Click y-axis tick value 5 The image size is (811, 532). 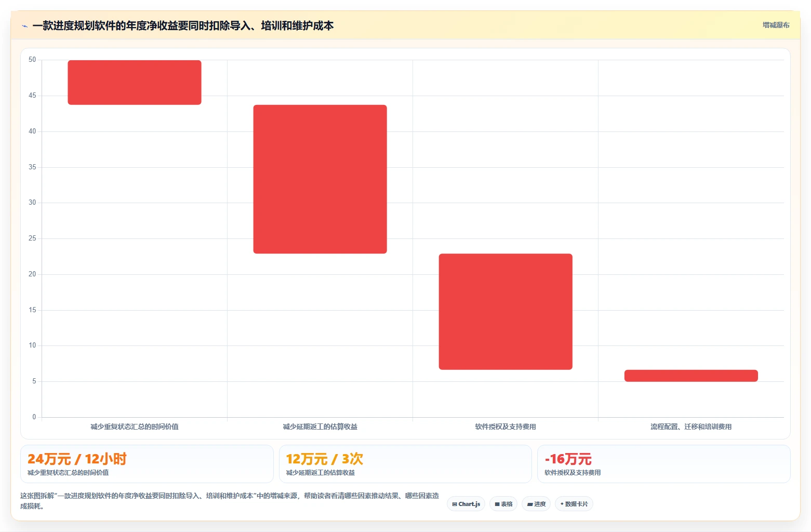[x=34, y=381]
